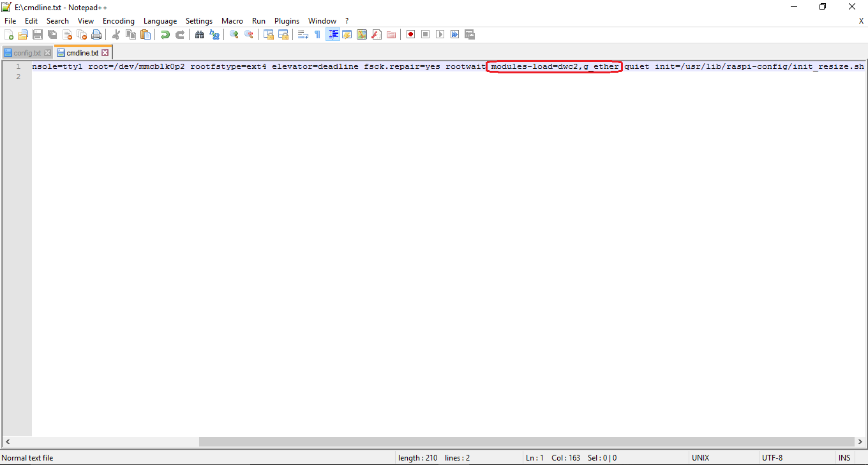Click the Zoom In magnifier icon
Image resolution: width=868 pixels, height=465 pixels.
(x=234, y=34)
